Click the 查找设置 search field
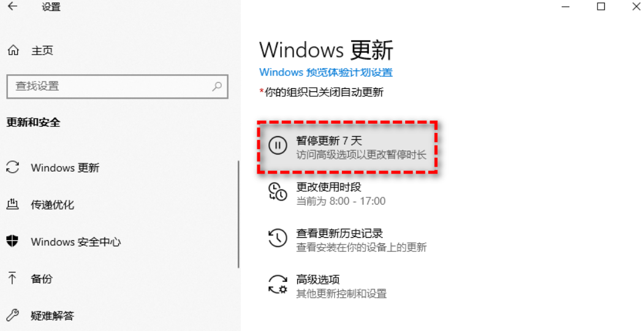This screenshot has width=644, height=331. (118, 86)
